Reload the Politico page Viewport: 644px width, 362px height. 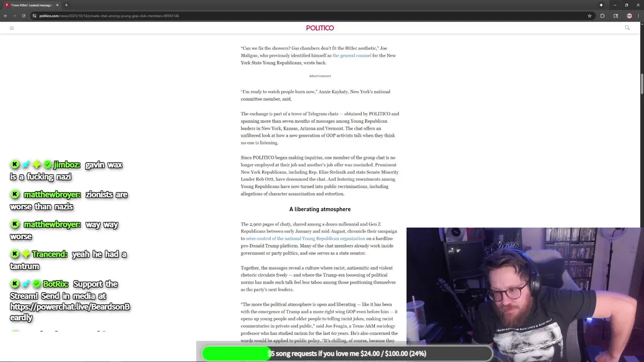pos(23,16)
